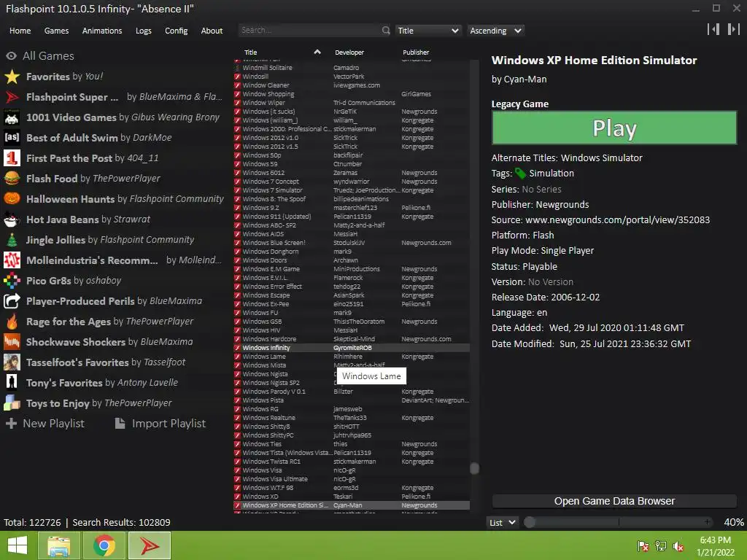Screen dimensions: 747x560
Task: Open the Toys to Enjoy blocks icon
Action: (x=12, y=402)
